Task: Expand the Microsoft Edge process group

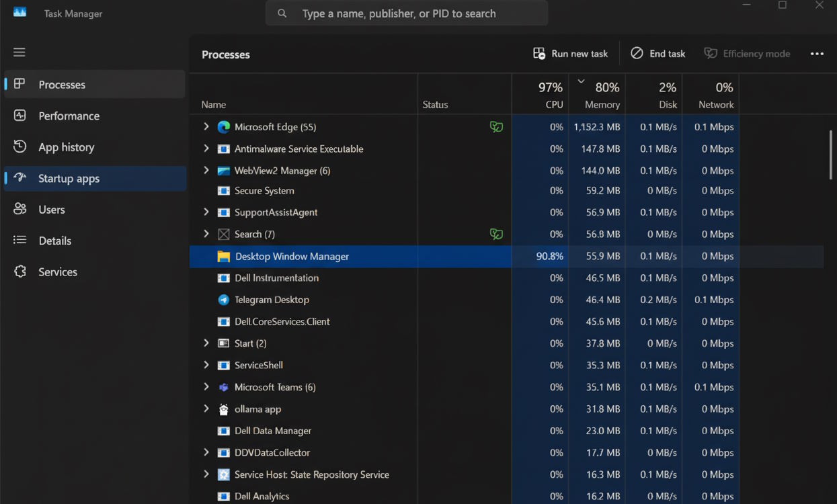Action: 206,126
